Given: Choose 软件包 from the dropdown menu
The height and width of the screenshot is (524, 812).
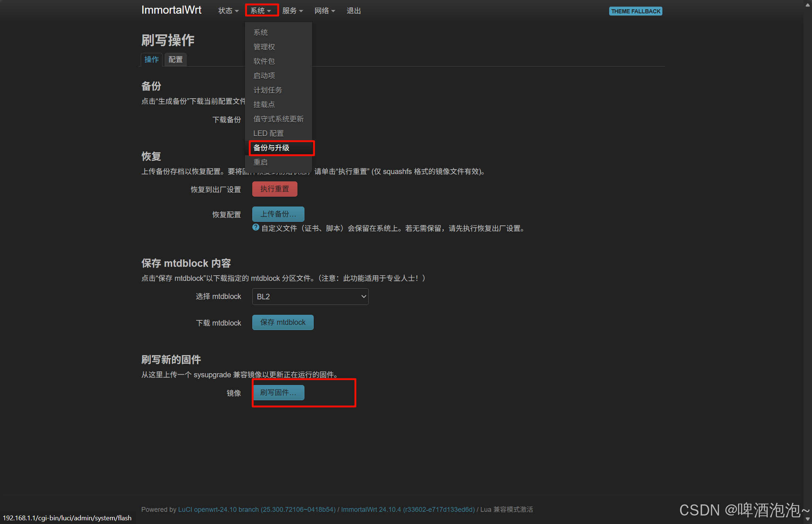Looking at the screenshot, I should coord(264,61).
